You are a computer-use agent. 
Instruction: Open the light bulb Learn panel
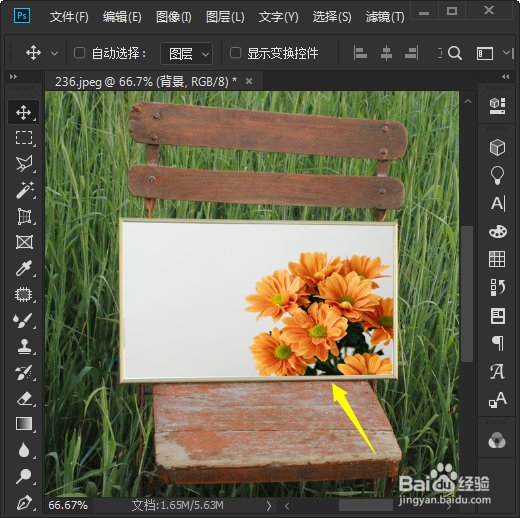pyautogui.click(x=497, y=175)
